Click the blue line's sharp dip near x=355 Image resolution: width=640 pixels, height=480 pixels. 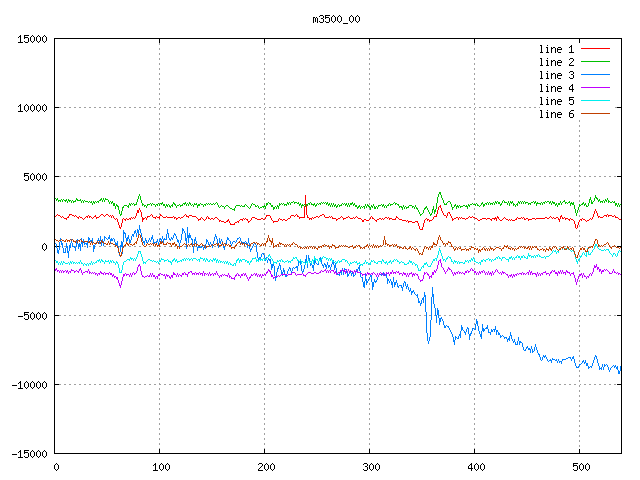[x=429, y=340]
